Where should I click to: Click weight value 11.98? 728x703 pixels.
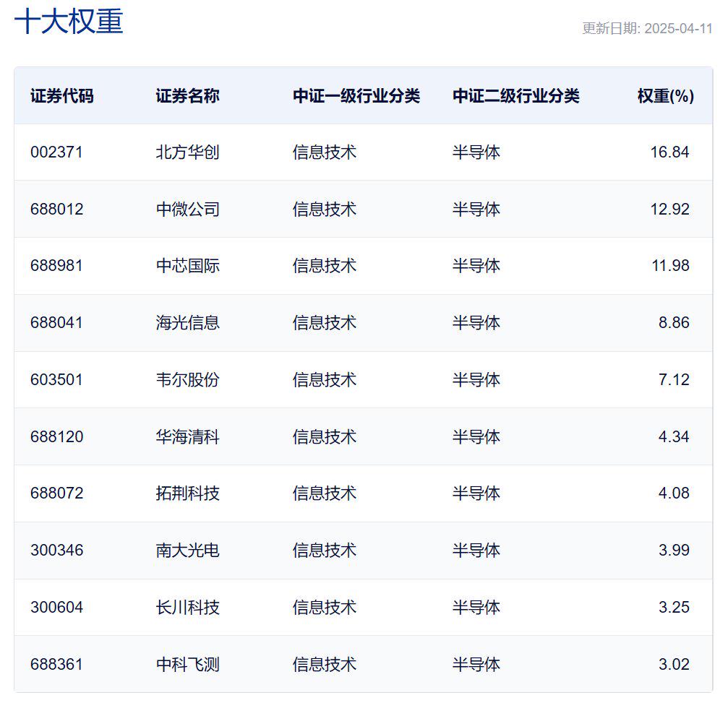click(x=670, y=266)
